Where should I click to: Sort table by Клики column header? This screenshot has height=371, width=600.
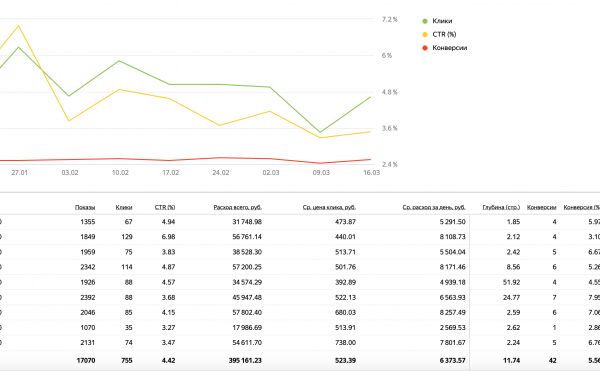pos(124,207)
